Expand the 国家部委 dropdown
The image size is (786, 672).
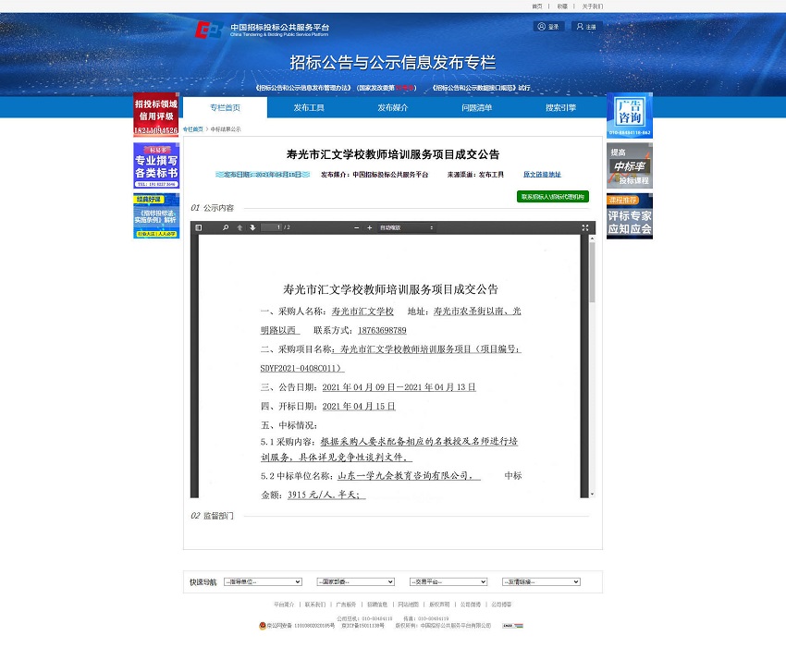pyautogui.click(x=356, y=582)
